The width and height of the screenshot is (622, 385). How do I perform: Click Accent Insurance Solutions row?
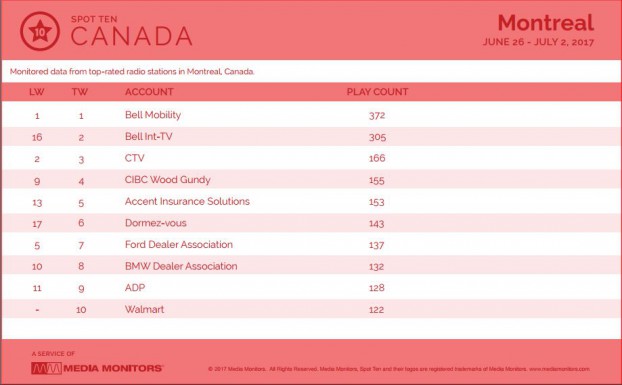point(311,201)
